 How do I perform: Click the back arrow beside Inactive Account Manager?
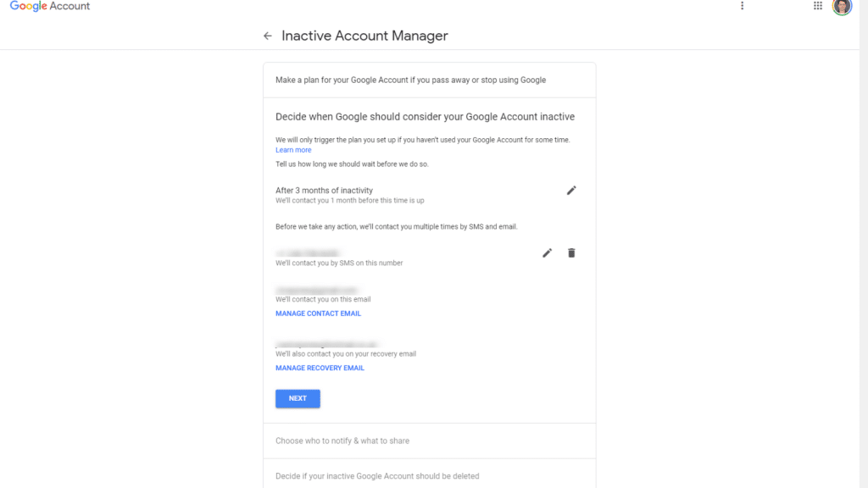(x=267, y=36)
